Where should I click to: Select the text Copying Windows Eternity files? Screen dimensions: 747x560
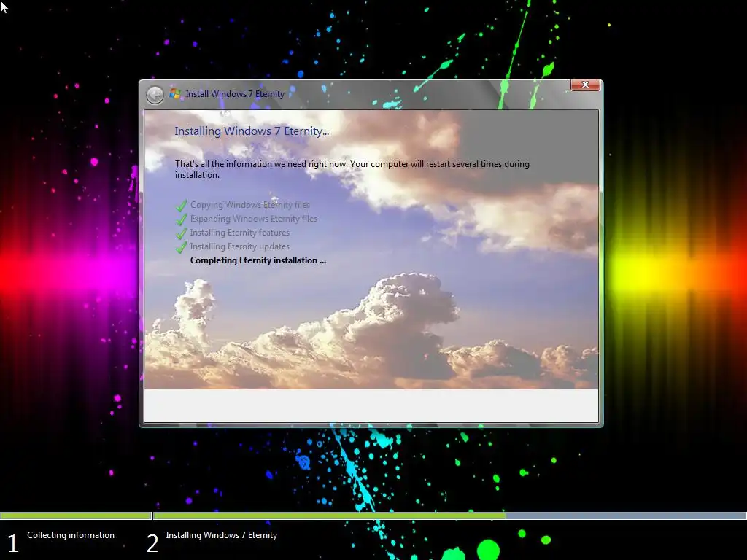(x=250, y=205)
